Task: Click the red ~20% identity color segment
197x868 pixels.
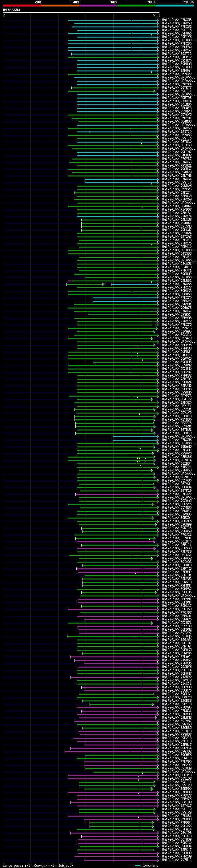Action: [22, 6]
